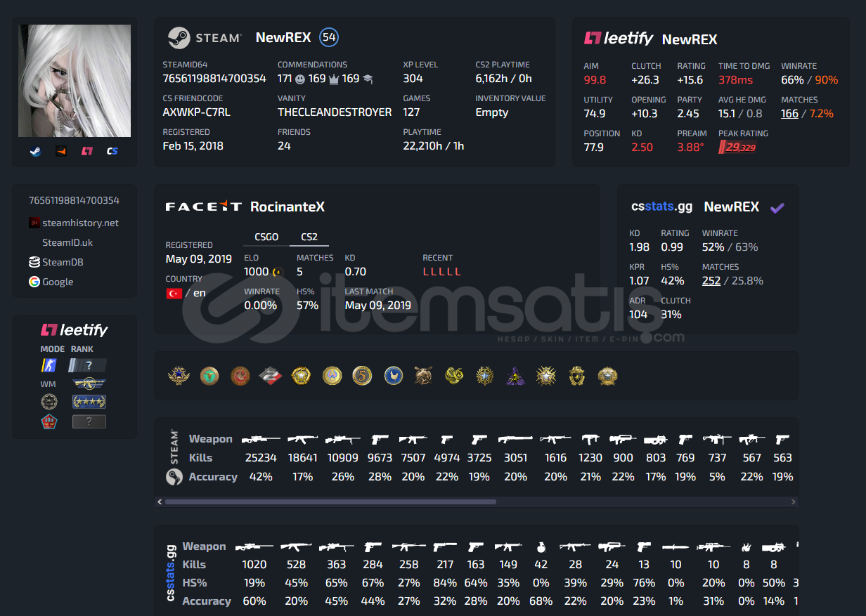
Task: Click the gold AK wingman rank badge
Action: click(88, 384)
